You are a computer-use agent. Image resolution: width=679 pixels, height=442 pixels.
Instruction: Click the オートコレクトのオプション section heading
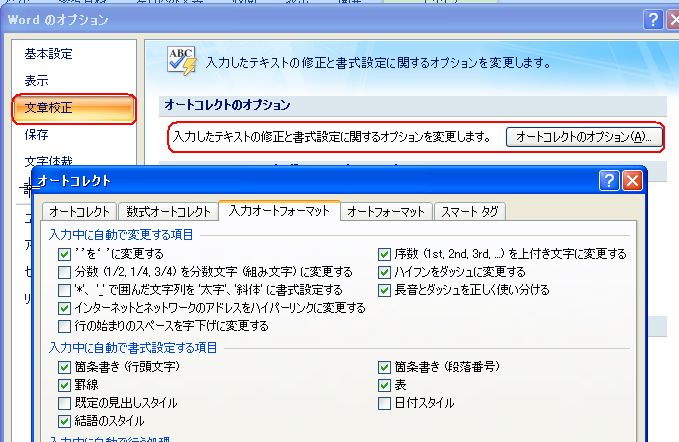(227, 105)
